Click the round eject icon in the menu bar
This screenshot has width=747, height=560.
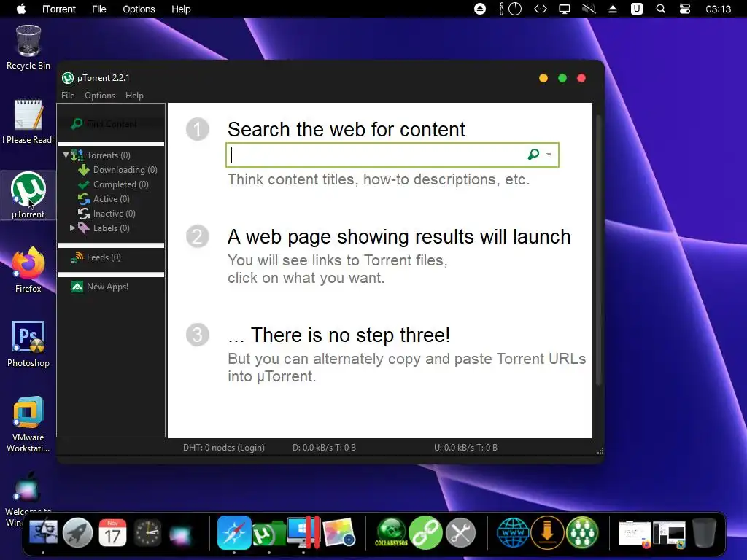pyautogui.click(x=480, y=9)
